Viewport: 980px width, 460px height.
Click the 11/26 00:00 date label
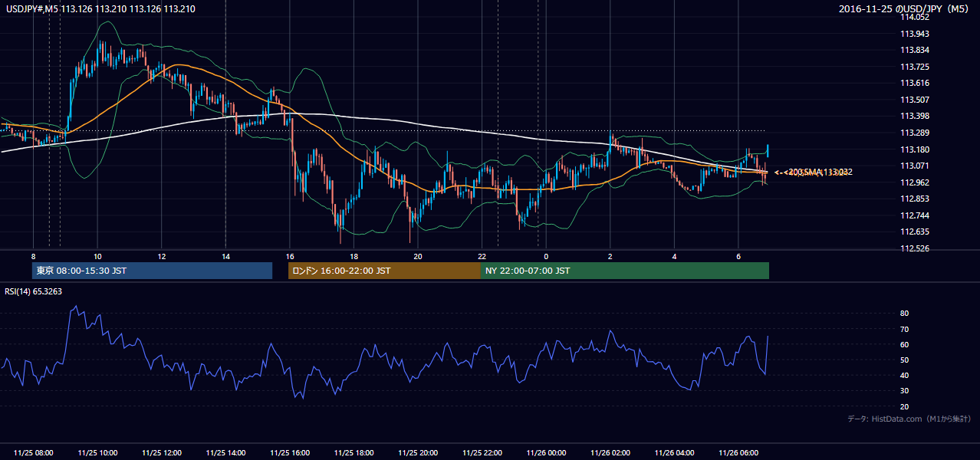(546, 453)
